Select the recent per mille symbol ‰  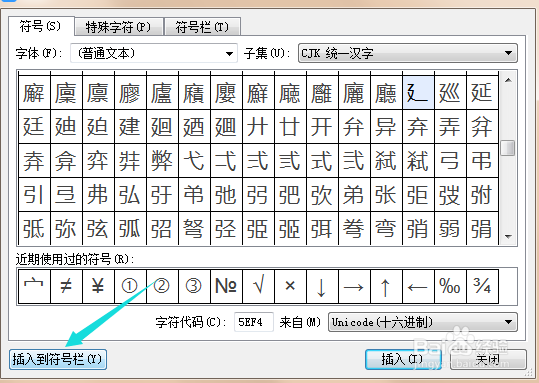[450, 286]
